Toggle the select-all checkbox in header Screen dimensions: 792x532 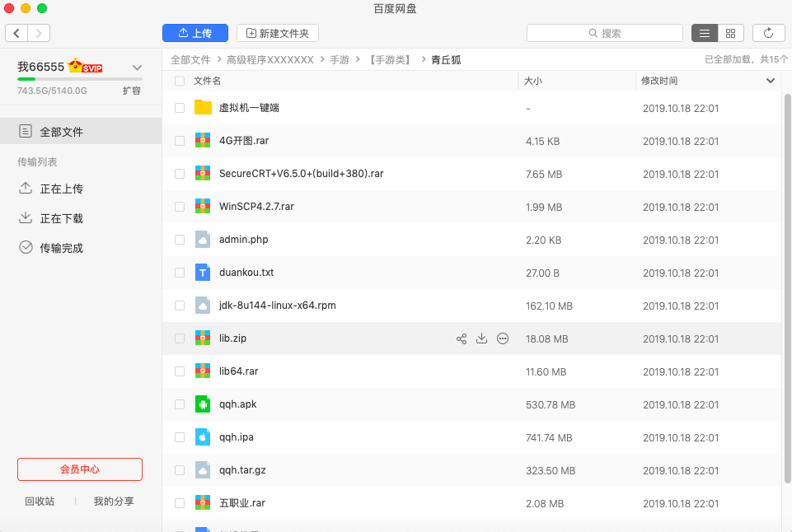pyautogui.click(x=180, y=81)
